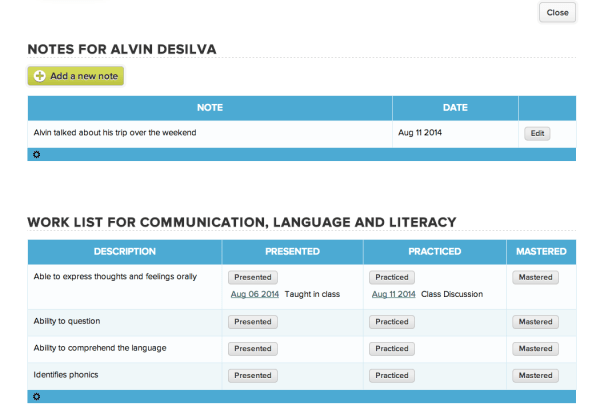Mark 'Able to express thoughts' as Mastered
Screen dimensions: 600x406
[x=535, y=277]
